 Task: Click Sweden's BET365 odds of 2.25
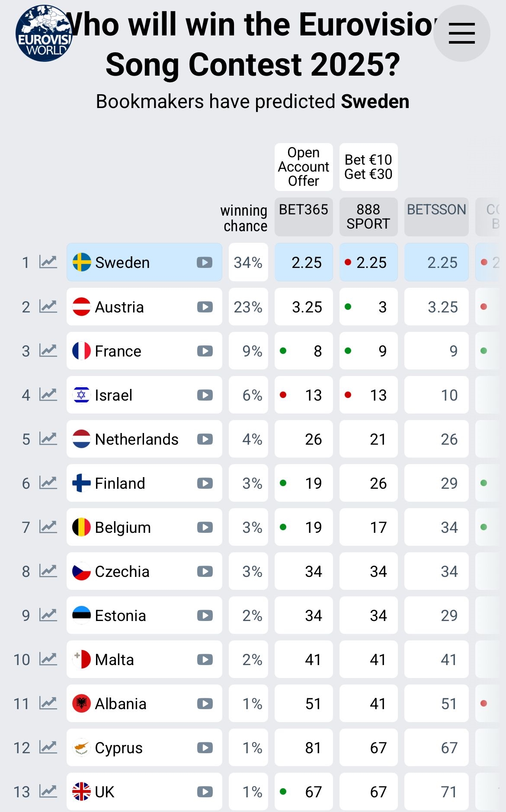(x=304, y=262)
